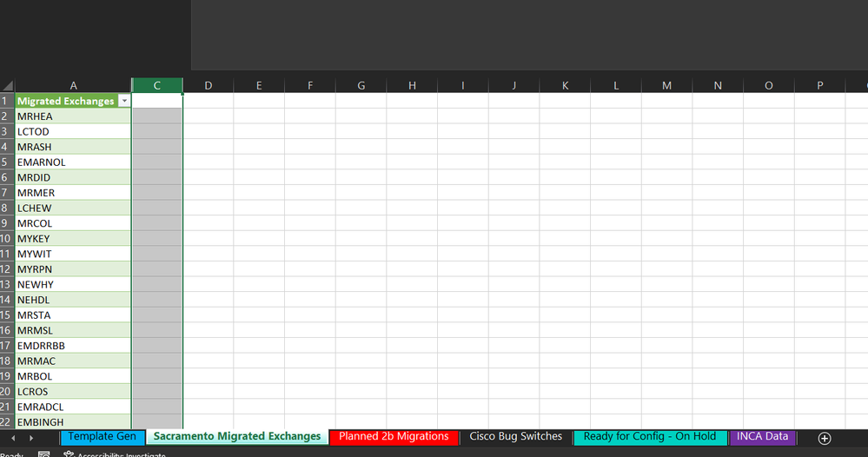This screenshot has height=457, width=868.
Task: Select cell containing MYKEY
Action: tap(73, 238)
